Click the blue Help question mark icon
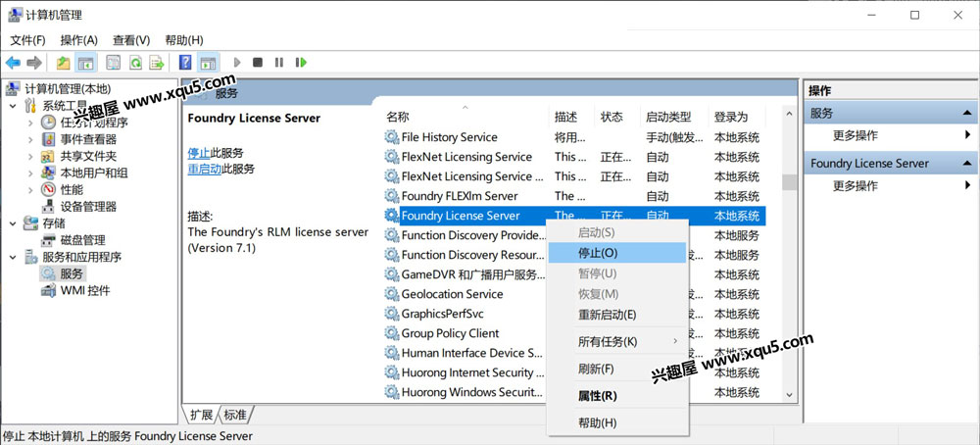The height and width of the screenshot is (445, 980). [185, 63]
